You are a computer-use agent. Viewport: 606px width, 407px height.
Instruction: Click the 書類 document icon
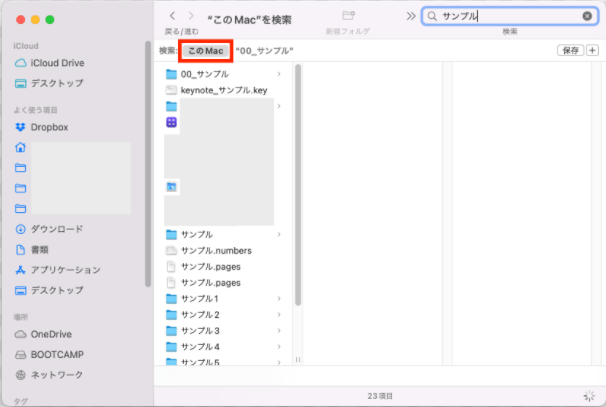tap(20, 250)
